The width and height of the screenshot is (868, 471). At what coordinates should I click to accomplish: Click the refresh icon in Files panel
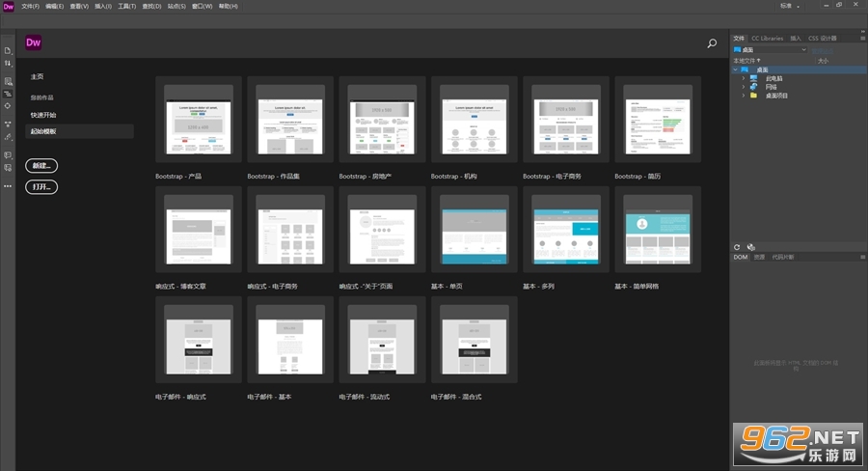737,247
